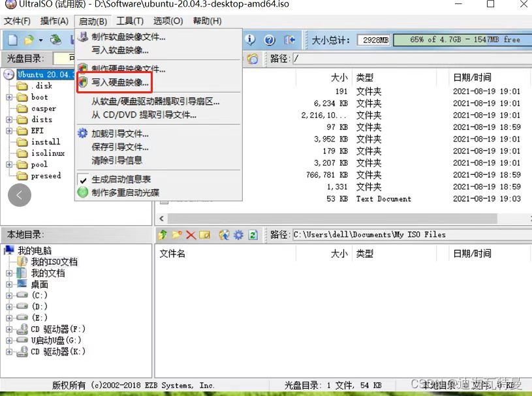The height and width of the screenshot is (396, 532).
Task: Select 我的ISO文档 in local tree
Action: [54, 262]
